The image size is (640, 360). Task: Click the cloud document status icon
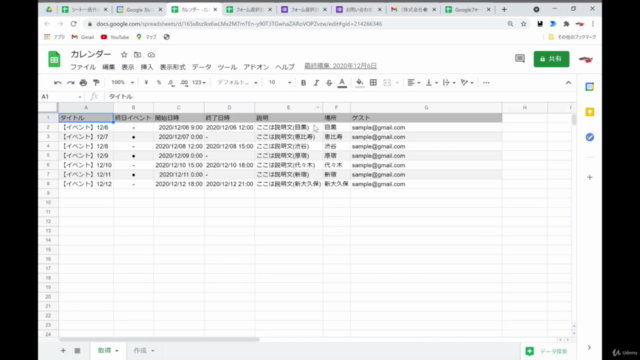151,55
